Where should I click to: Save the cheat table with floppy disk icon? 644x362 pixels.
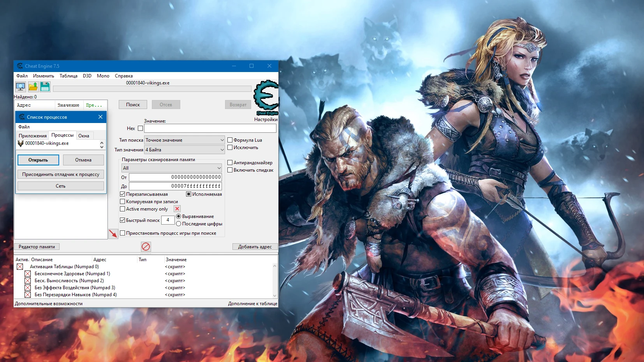click(x=45, y=86)
